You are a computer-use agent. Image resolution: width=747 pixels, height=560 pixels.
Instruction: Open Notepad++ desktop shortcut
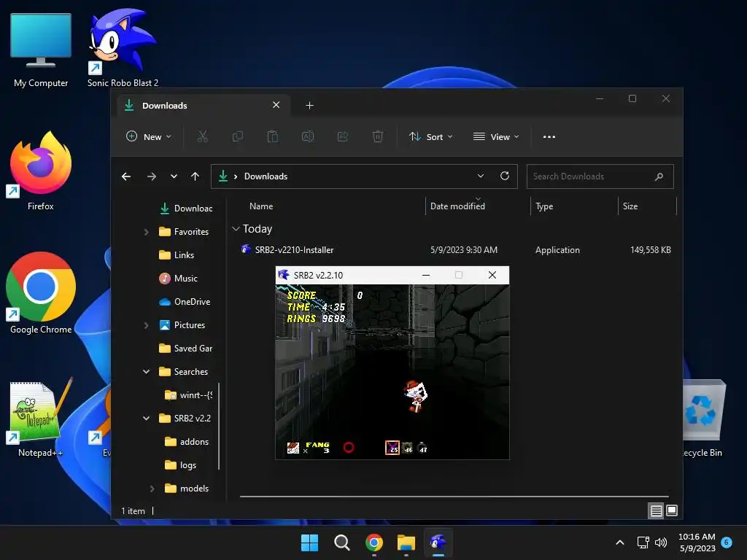(x=41, y=418)
